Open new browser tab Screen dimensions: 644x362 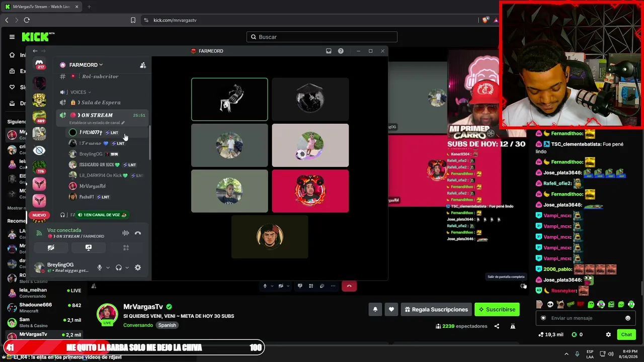(x=89, y=7)
